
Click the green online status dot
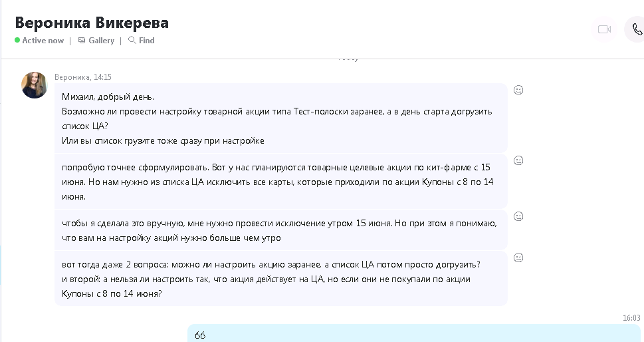[17, 41]
